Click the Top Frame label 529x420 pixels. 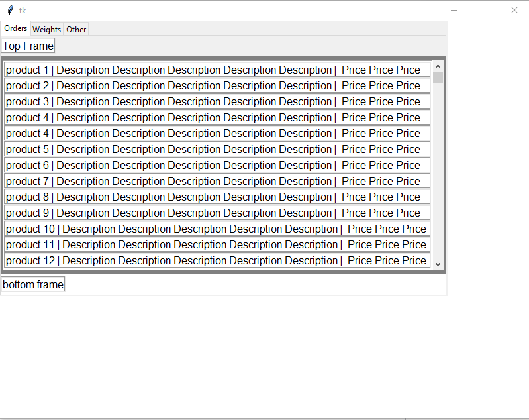point(28,46)
